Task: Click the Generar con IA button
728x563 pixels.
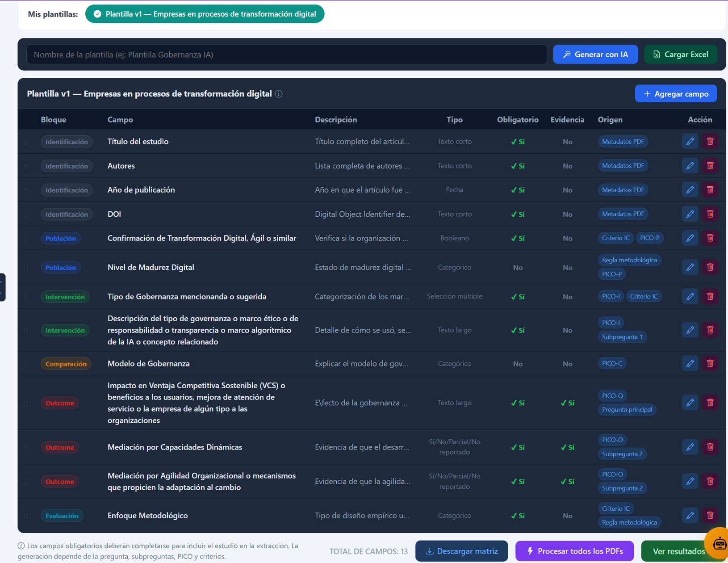Action: 595,55
